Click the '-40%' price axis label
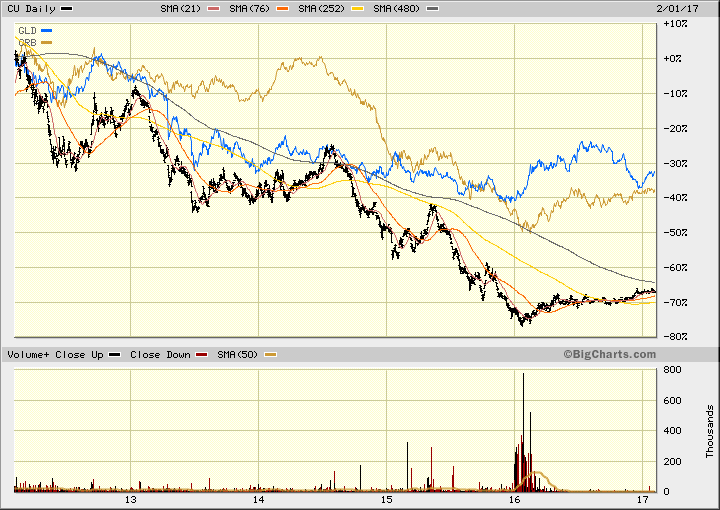This screenshot has width=720, height=510. [675, 198]
